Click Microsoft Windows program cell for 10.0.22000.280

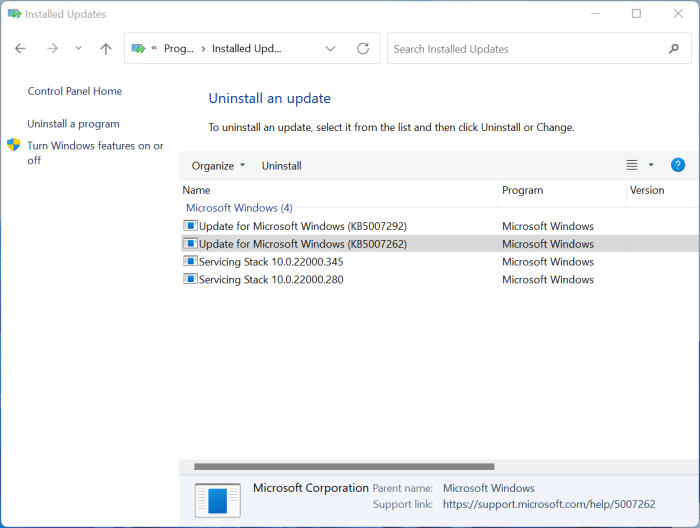pyautogui.click(x=548, y=280)
